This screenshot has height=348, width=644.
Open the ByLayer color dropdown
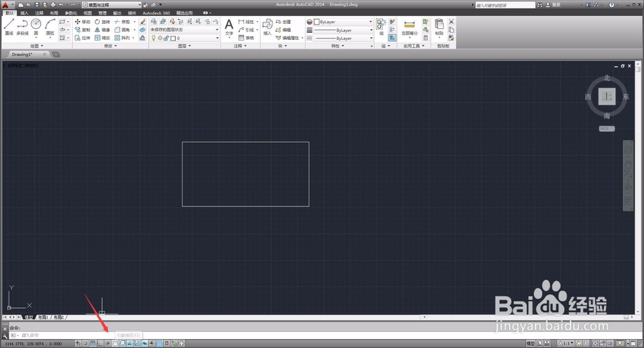click(343, 22)
